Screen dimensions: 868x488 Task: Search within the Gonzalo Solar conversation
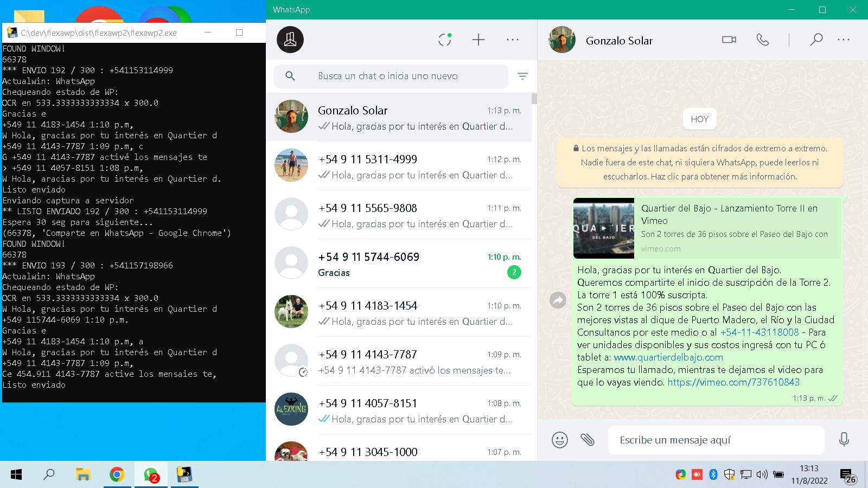pyautogui.click(x=816, y=40)
